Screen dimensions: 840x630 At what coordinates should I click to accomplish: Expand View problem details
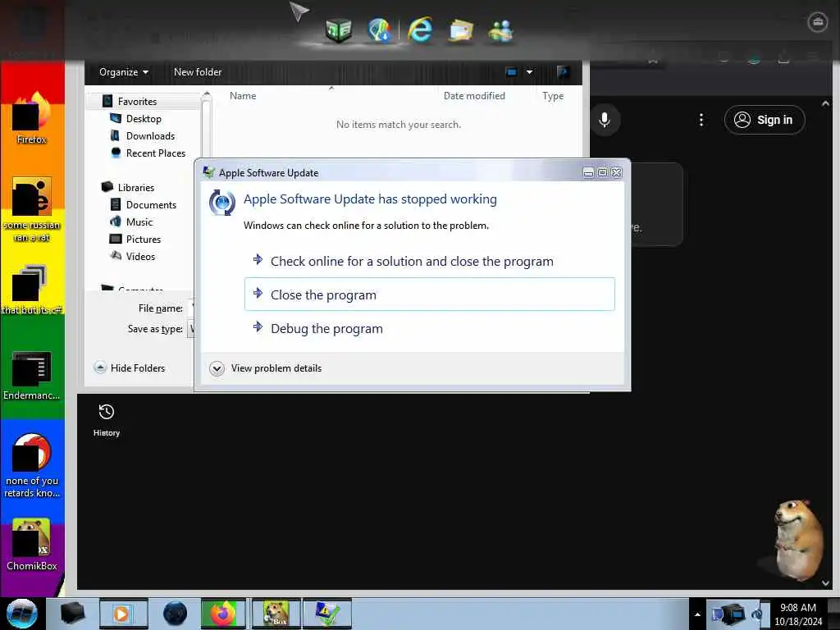coord(267,368)
